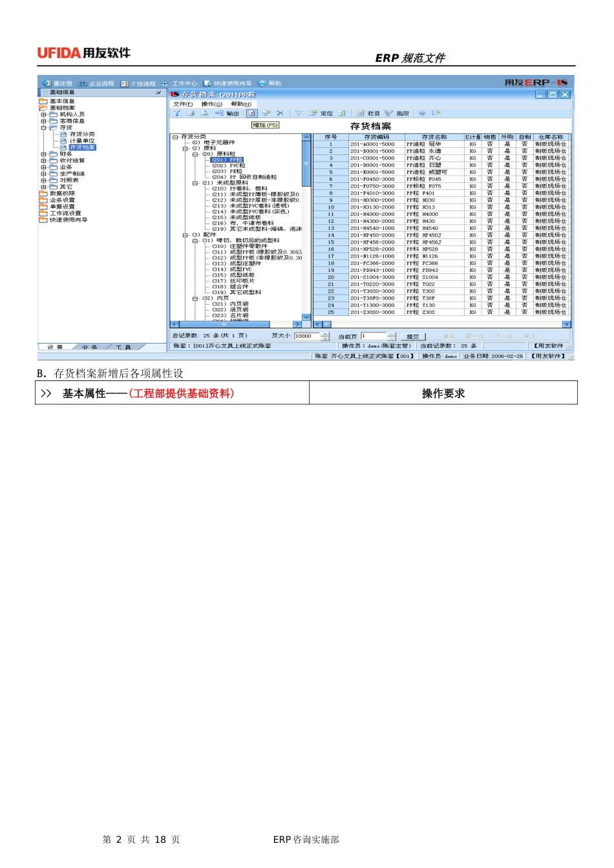614x868 pixels.
Task: Switch to the 工具 tab at bottom
Action: pos(123,347)
